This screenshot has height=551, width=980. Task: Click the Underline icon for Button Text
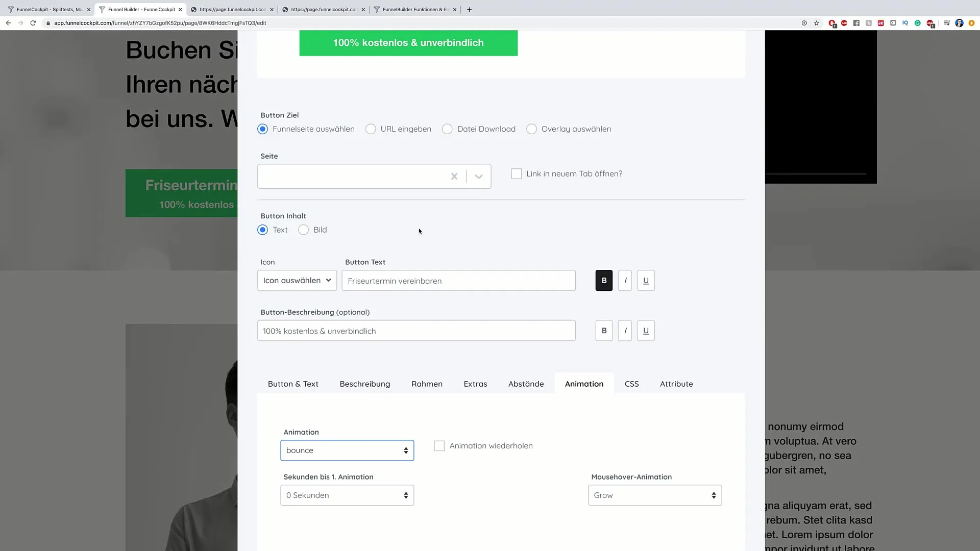point(646,280)
